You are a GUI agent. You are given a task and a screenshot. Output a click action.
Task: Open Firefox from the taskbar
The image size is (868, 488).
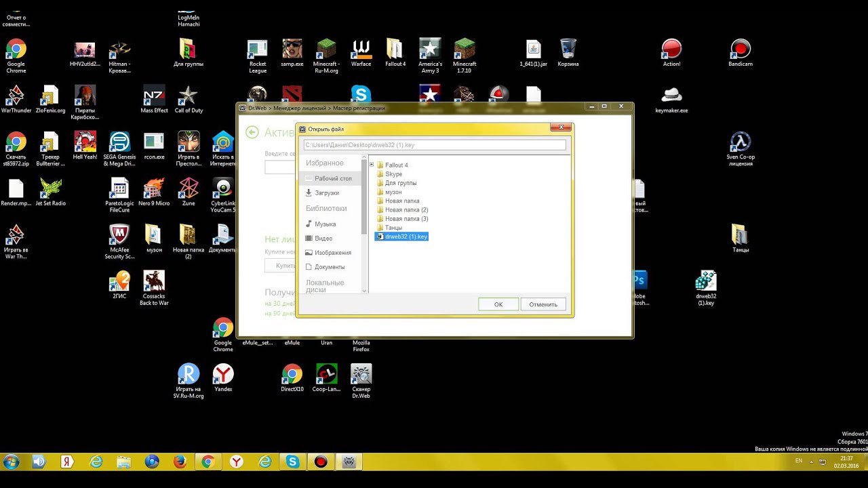tap(180, 462)
